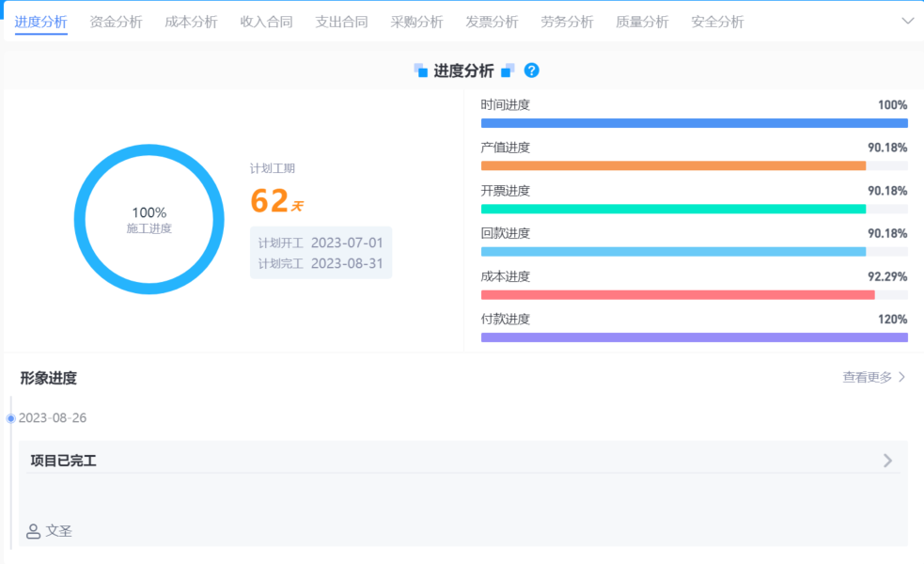Open the help question-mark icon beside 进度分析 title

coord(532,70)
